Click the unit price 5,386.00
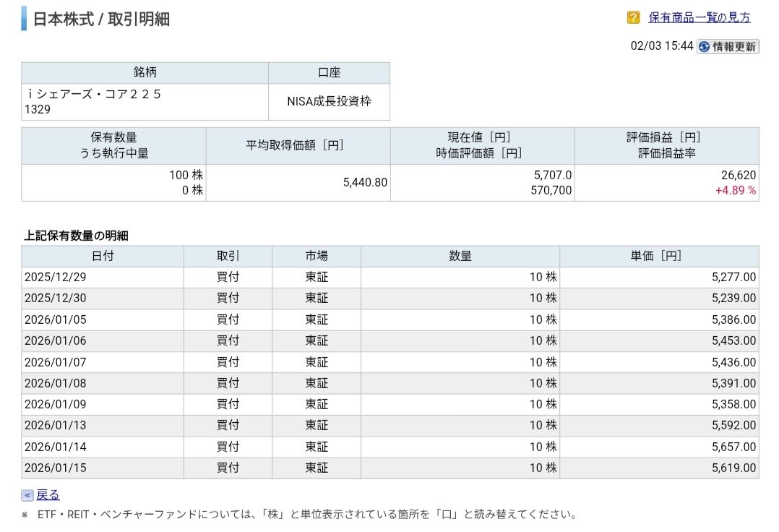This screenshot has height=532, width=779. 733,319
